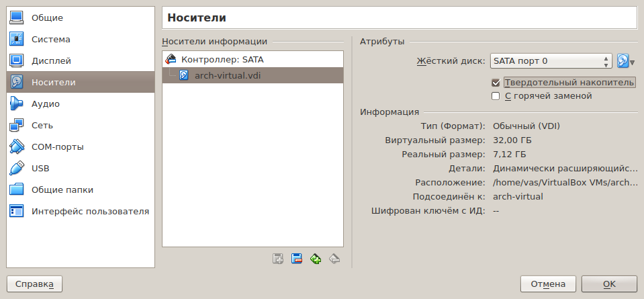Click the Сеть network icon
Image resolution: width=644 pixels, height=299 pixels.
point(17,126)
